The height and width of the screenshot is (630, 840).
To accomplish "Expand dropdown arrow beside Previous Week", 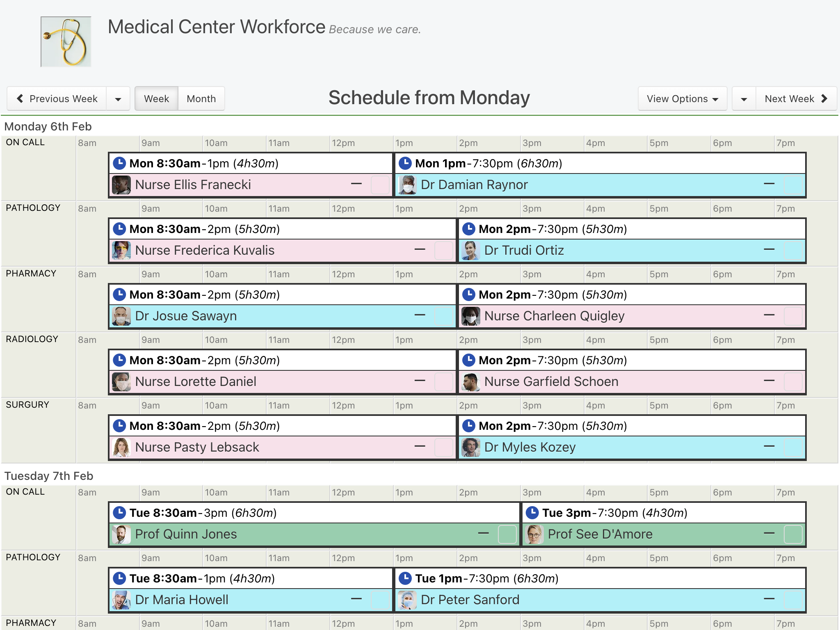I will (x=118, y=99).
